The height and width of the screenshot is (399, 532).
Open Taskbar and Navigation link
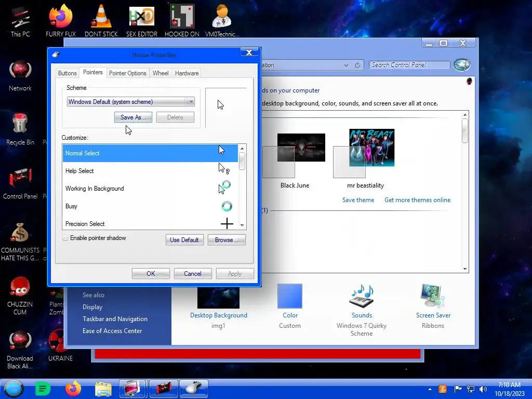(x=115, y=319)
